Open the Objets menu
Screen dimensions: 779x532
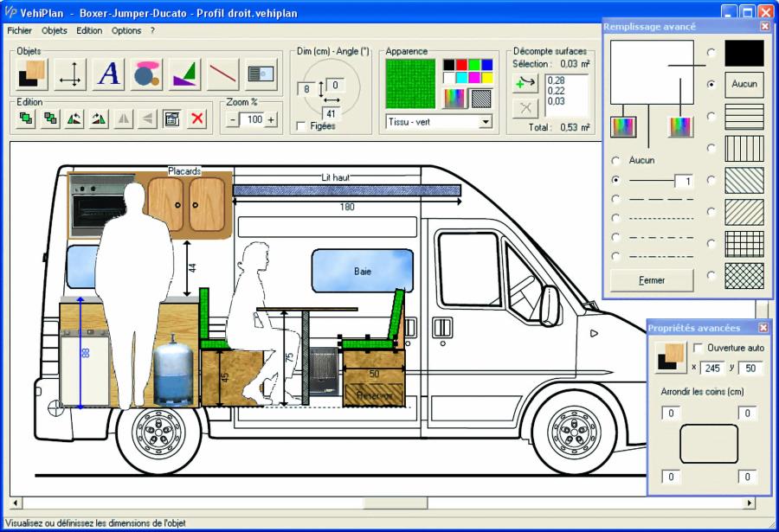point(55,31)
